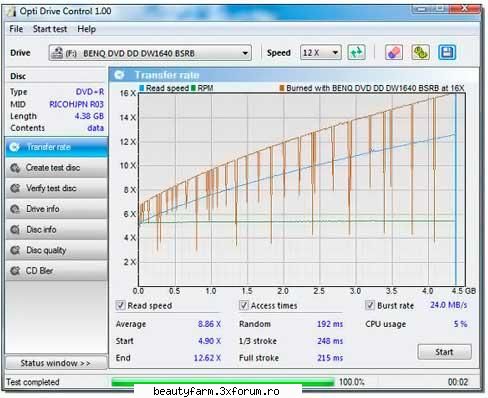Viewport: 488px width, 398px height.
Task: Select the Drive info tab
Action: [x=57, y=209]
